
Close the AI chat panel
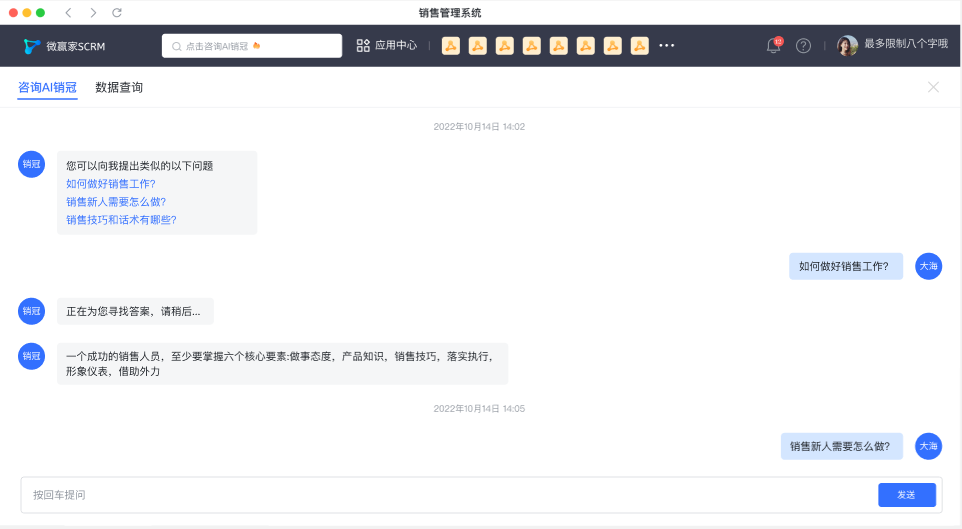[933, 87]
